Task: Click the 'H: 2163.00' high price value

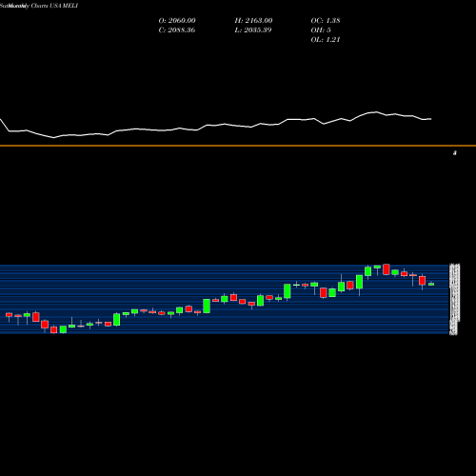Action: 253,21
